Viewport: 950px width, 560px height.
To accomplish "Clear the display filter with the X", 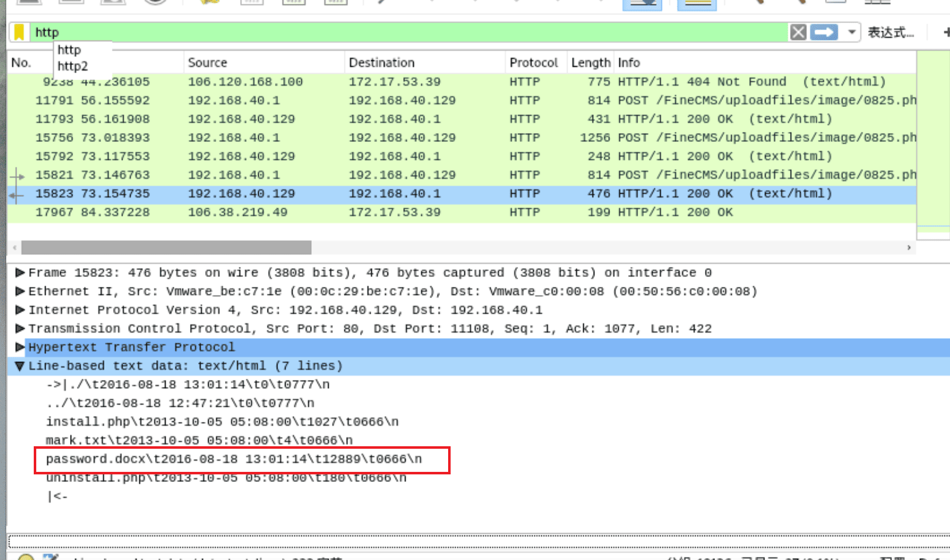I will point(798,32).
